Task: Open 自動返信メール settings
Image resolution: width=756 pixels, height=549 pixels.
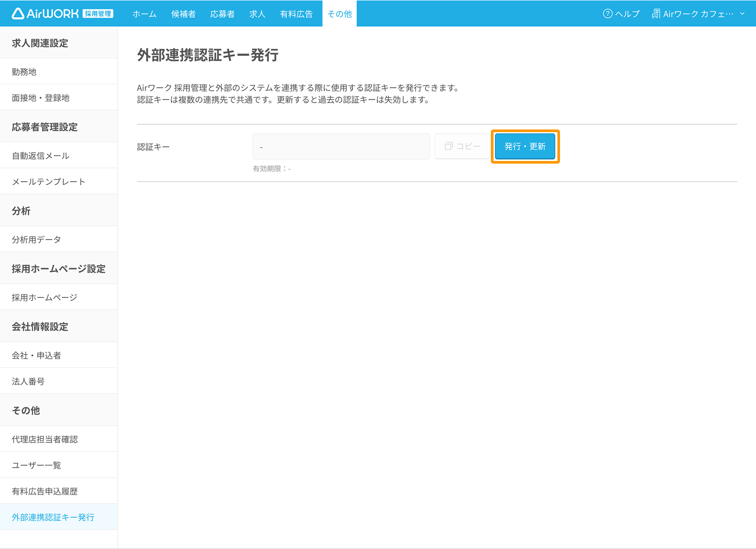Action: click(x=59, y=155)
